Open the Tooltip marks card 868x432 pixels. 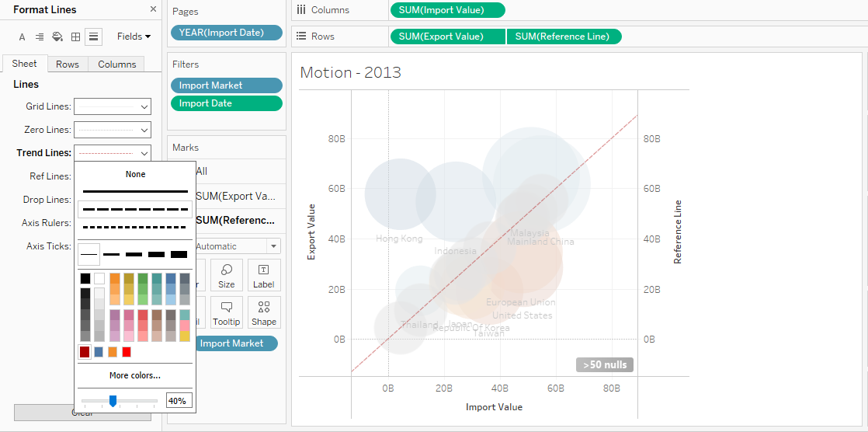227,312
